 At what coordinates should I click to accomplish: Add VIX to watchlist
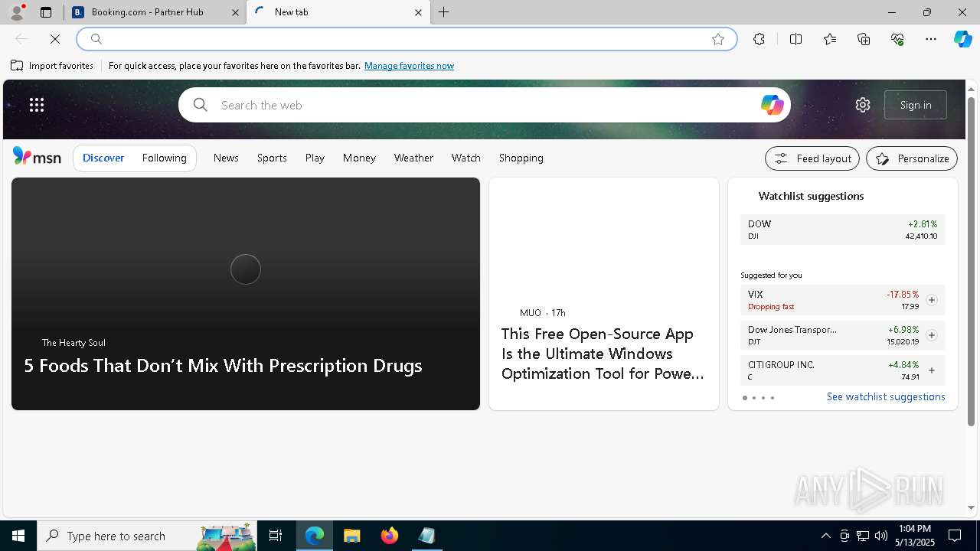[x=932, y=300]
